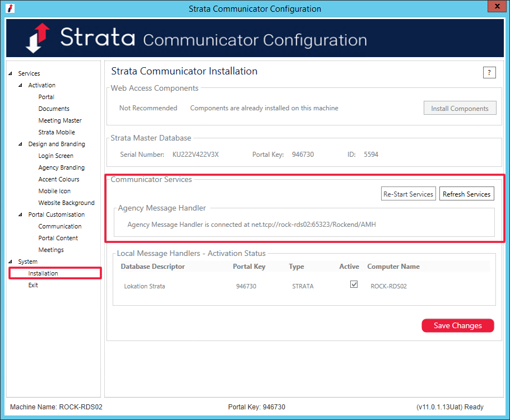510x420 pixels.
Task: Go to the Login Screen settings
Action: tap(55, 156)
